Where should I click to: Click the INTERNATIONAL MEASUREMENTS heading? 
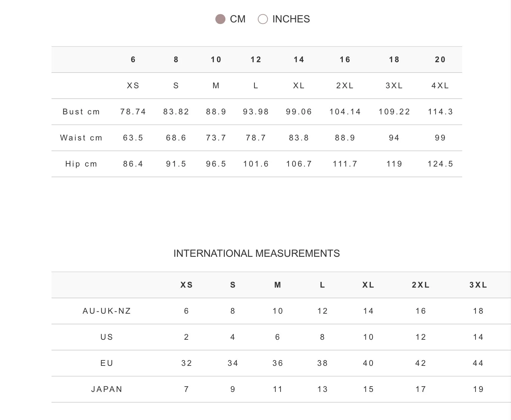(x=257, y=253)
